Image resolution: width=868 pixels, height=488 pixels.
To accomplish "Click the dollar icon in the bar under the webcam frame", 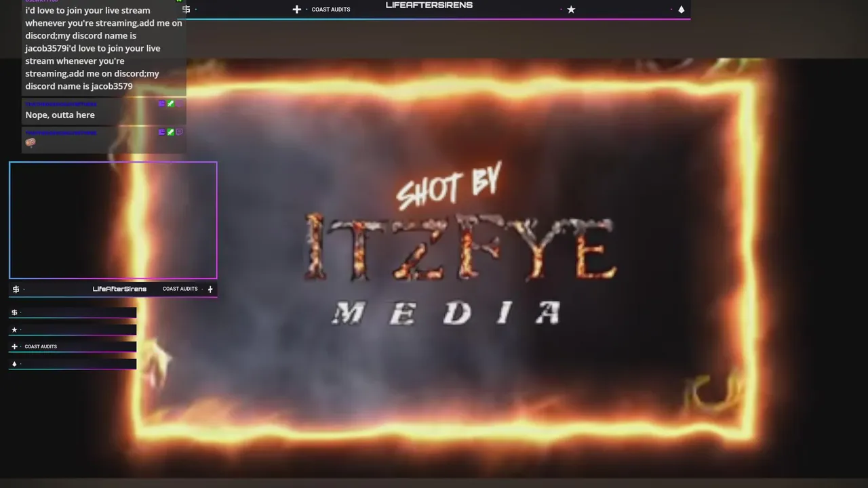I will (16, 289).
